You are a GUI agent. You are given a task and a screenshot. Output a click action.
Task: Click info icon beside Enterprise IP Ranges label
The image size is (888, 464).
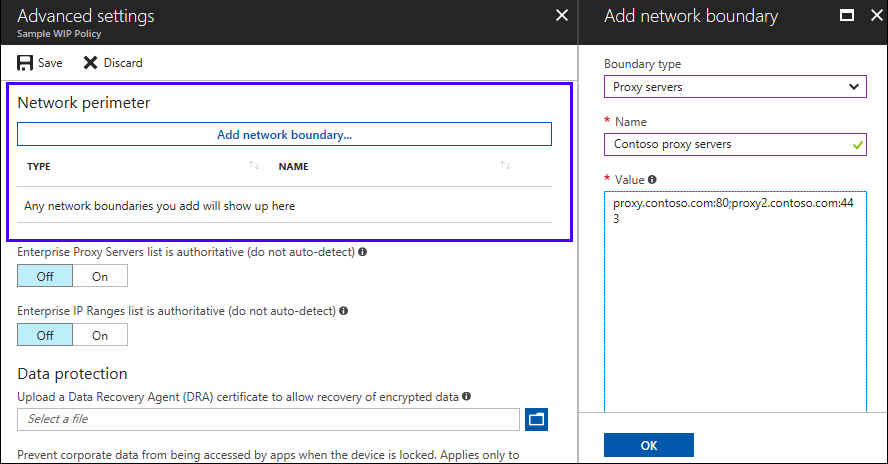(x=346, y=312)
